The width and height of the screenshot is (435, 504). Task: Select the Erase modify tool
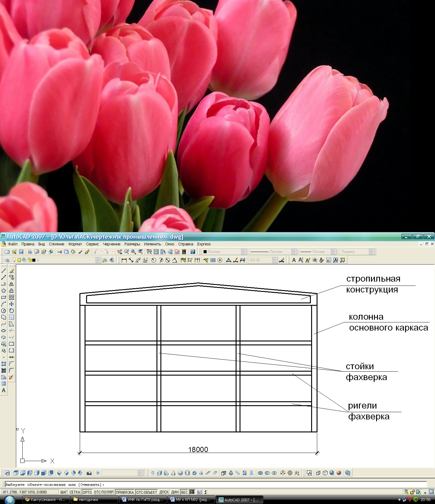point(11,271)
